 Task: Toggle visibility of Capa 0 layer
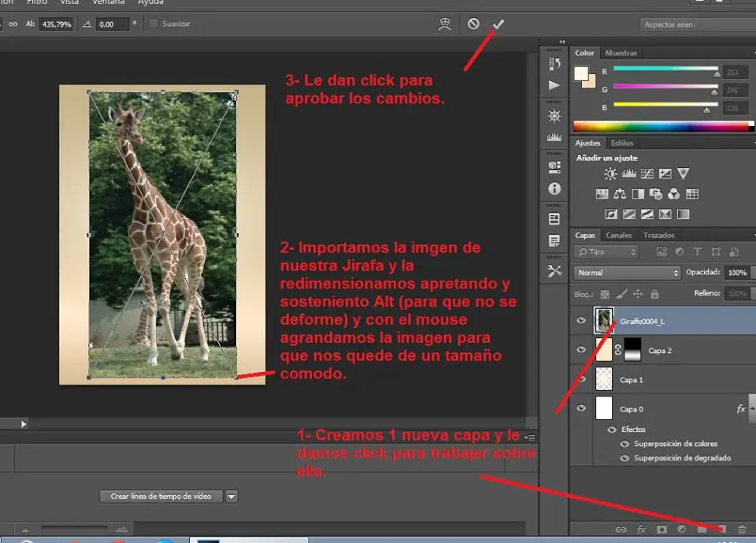click(581, 408)
